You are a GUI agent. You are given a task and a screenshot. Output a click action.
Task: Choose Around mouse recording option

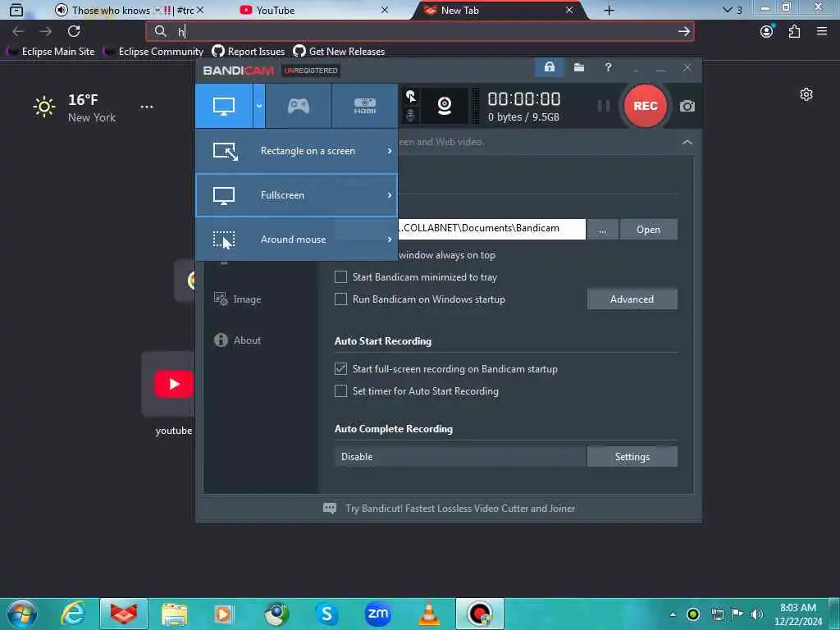pyautogui.click(x=296, y=240)
